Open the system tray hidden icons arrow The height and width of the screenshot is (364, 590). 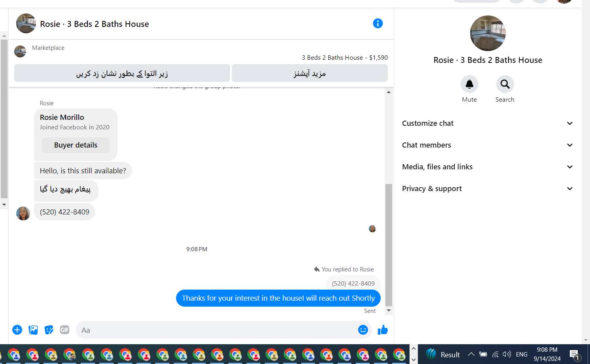(471, 354)
